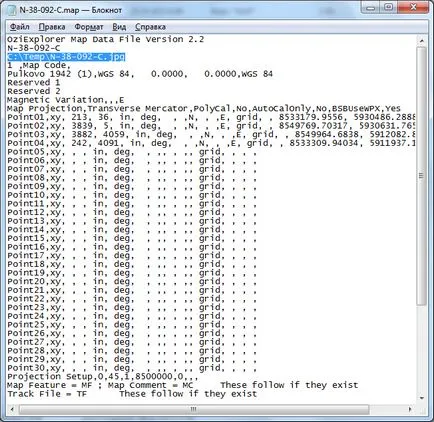Screen dimensions: 434x422
Task: Click the horizontal scrollbar left arrow
Action: click(12, 409)
